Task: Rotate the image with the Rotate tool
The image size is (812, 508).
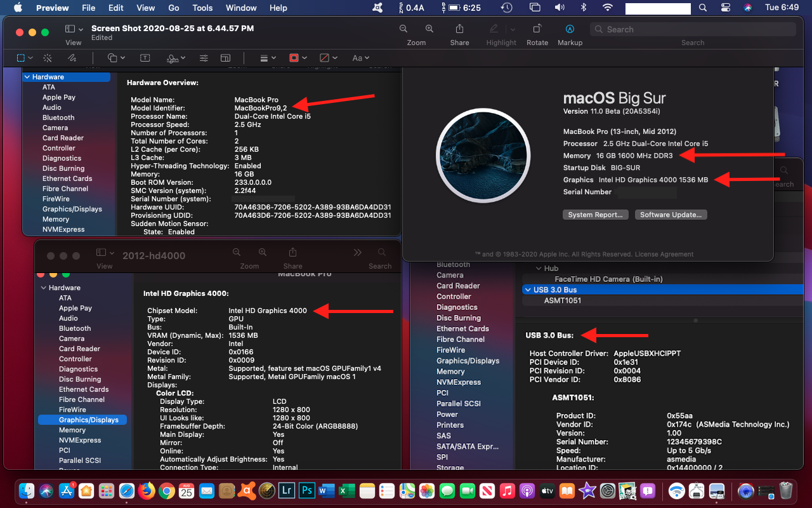Action: [x=537, y=29]
